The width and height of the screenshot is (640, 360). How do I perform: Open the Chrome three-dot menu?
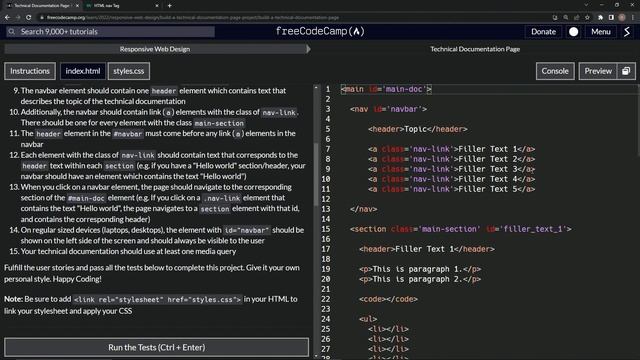(633, 18)
